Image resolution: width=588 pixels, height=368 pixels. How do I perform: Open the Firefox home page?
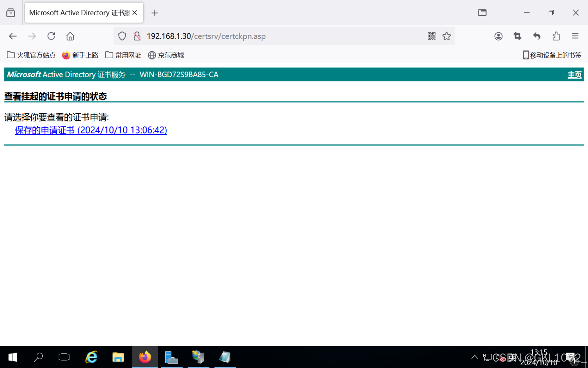[70, 36]
